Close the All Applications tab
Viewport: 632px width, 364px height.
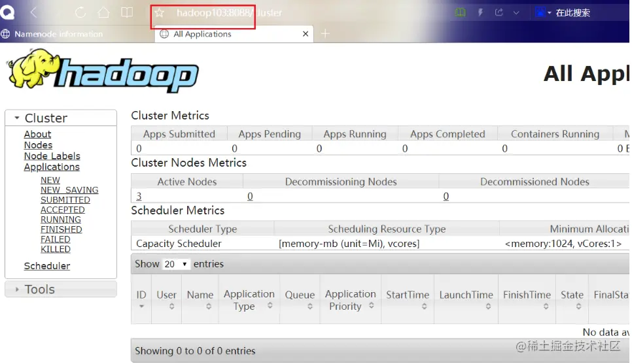coord(306,34)
